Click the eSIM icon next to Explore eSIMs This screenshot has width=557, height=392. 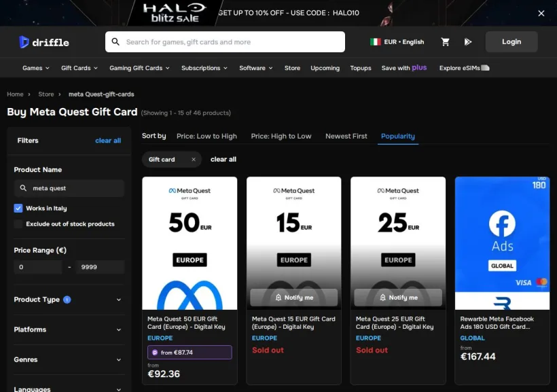coord(485,68)
